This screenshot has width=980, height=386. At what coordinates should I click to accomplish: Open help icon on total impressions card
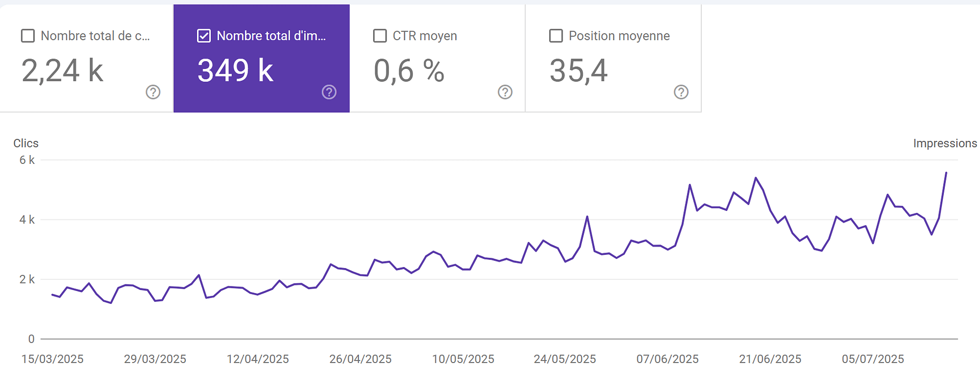tap(329, 92)
